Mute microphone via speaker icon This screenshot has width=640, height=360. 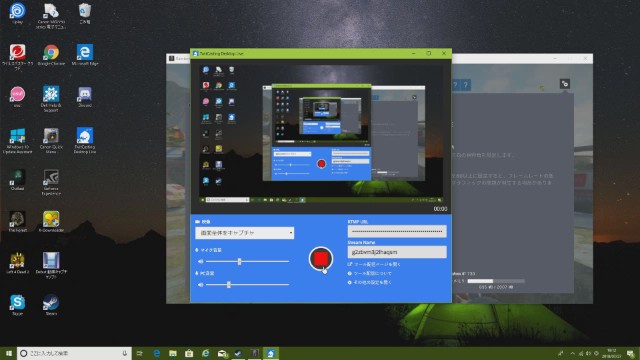pyautogui.click(x=200, y=261)
